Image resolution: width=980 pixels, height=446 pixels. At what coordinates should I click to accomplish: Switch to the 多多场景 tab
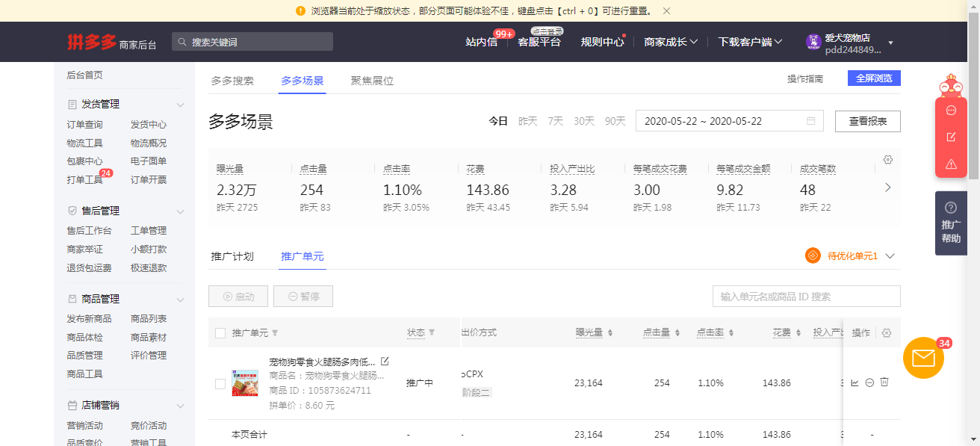pyautogui.click(x=303, y=81)
